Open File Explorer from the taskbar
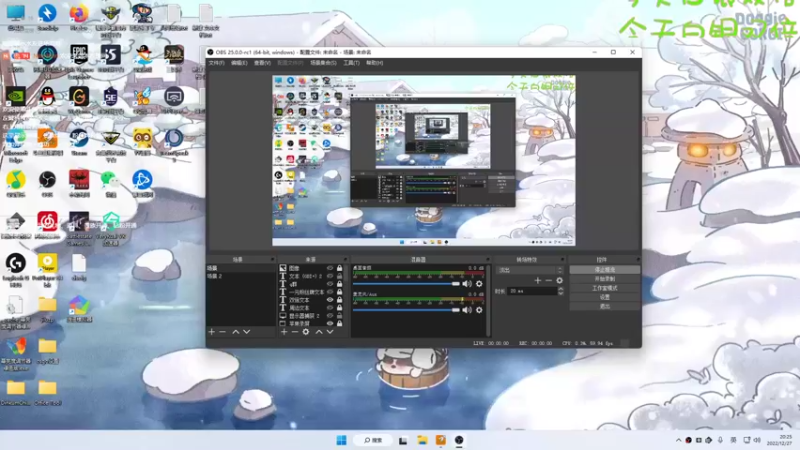 pos(422,440)
